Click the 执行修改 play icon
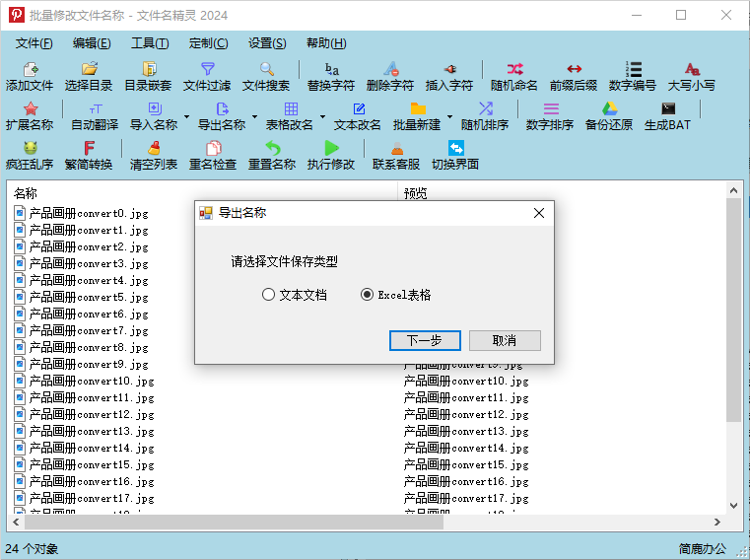The image size is (750, 560). pos(331,156)
